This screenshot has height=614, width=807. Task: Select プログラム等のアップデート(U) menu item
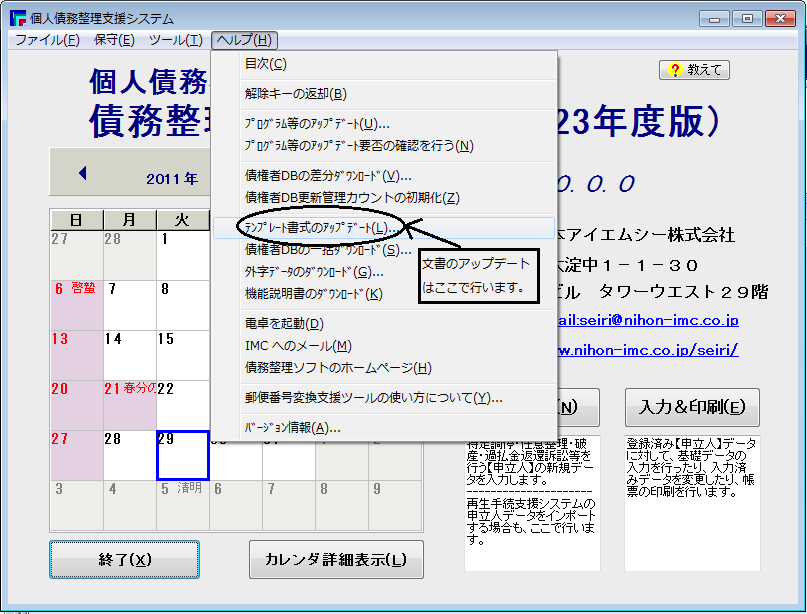point(317,124)
